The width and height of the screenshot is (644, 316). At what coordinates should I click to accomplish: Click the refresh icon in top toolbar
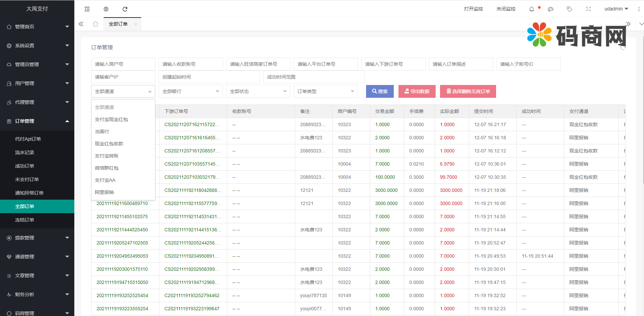tap(125, 9)
